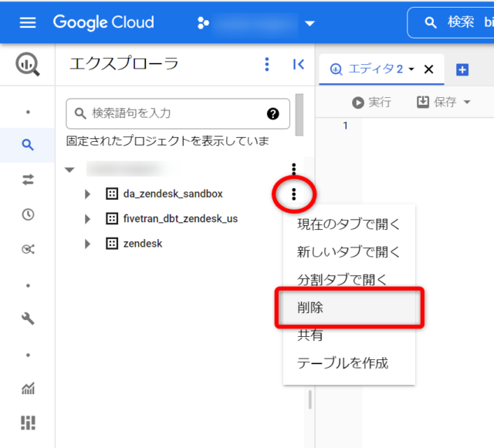The height and width of the screenshot is (448, 494).
Task: Choose 削除 from the context menu
Action: [349, 307]
